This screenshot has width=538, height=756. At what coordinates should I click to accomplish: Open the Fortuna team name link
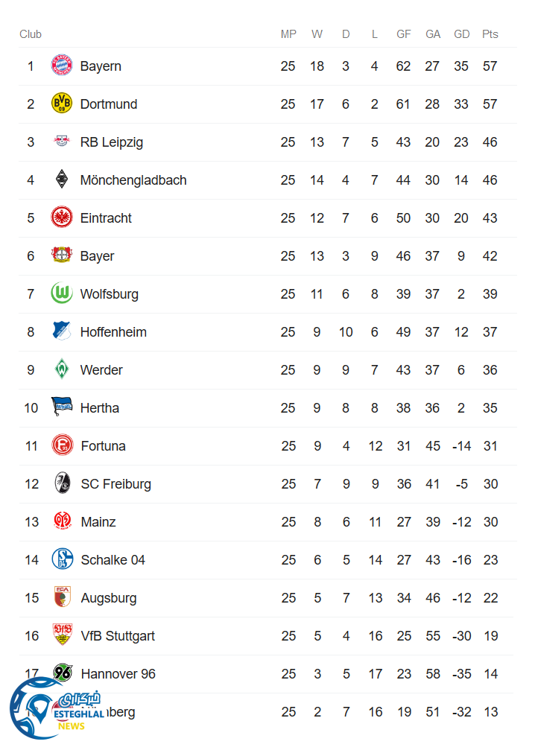click(103, 446)
